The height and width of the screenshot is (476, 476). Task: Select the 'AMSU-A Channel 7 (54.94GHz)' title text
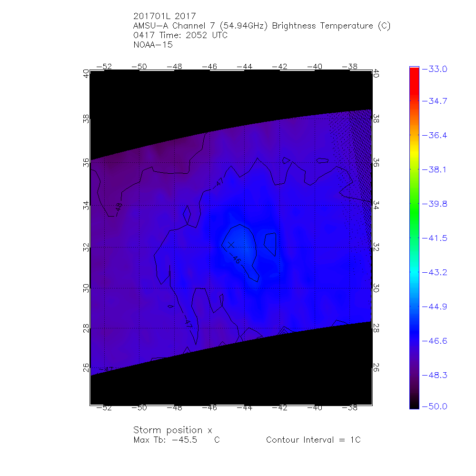click(200, 26)
